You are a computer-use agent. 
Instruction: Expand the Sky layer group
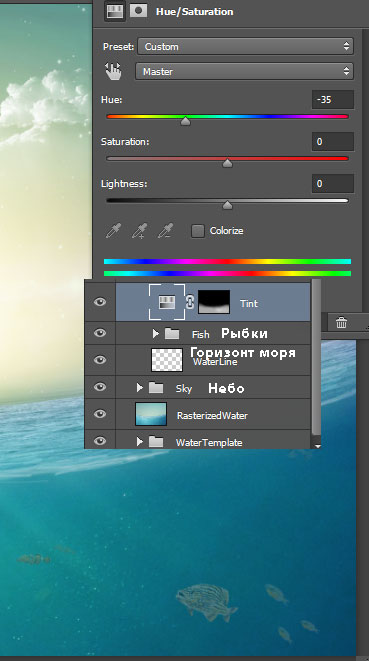[x=140, y=388]
